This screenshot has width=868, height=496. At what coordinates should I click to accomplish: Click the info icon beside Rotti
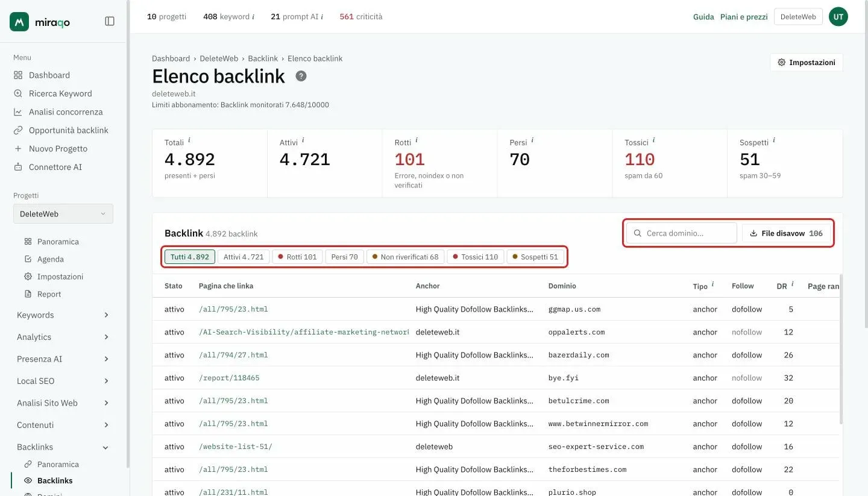[x=417, y=140]
